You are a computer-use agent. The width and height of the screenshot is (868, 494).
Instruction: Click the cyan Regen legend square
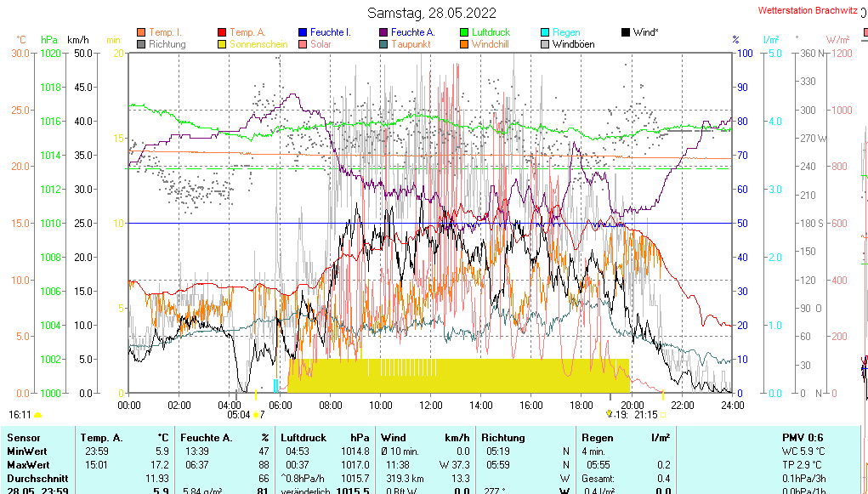[545, 32]
